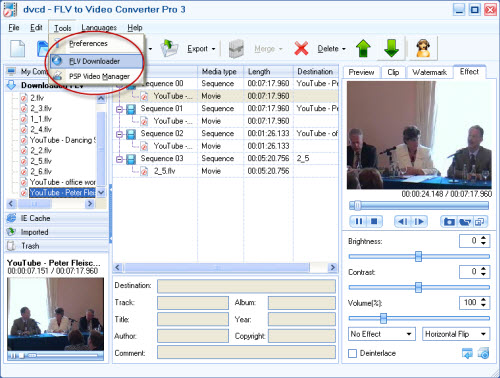Click the Trash bin icon
Screen dimensions: 500x378
point(12,246)
